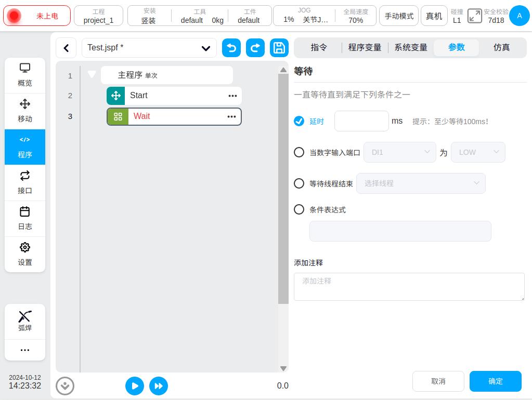Click the 全局速度 70% speed control
This screenshot has width=532, height=400.
(356, 16)
